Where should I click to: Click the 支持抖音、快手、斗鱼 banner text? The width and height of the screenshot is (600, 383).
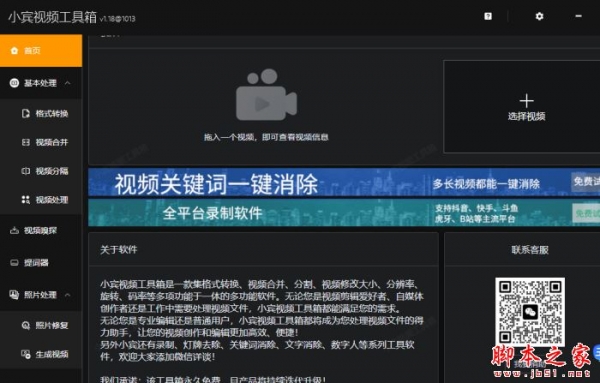pos(476,208)
